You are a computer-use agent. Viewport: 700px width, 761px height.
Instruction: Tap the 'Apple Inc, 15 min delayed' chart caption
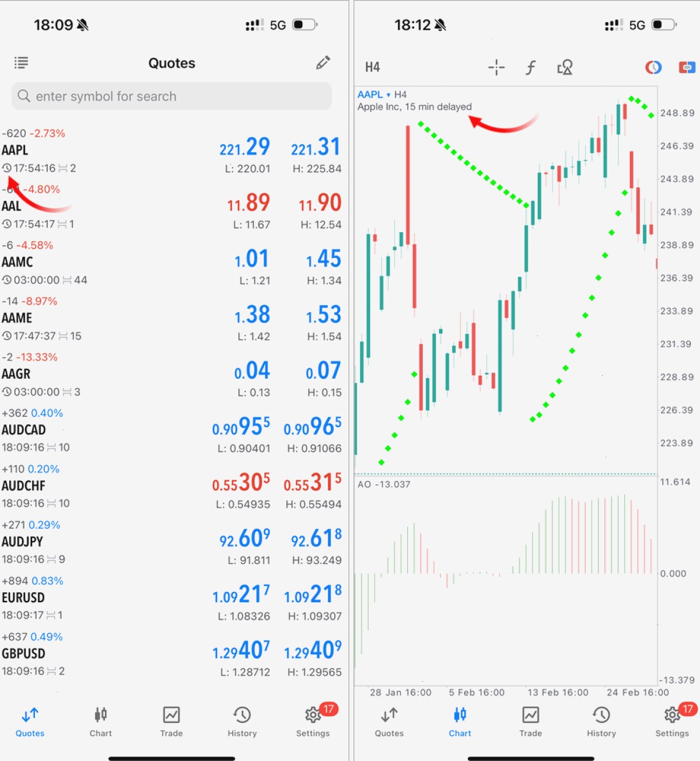pyautogui.click(x=415, y=107)
